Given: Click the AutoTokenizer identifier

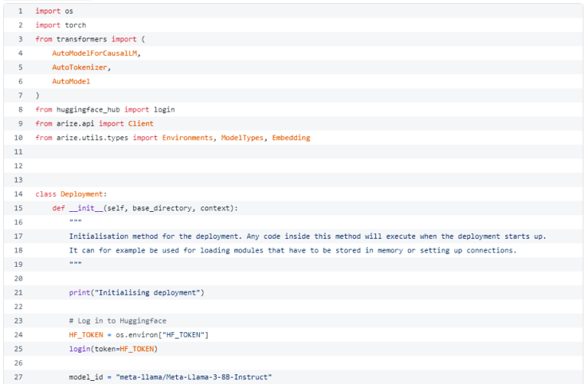Looking at the screenshot, I should pos(80,67).
